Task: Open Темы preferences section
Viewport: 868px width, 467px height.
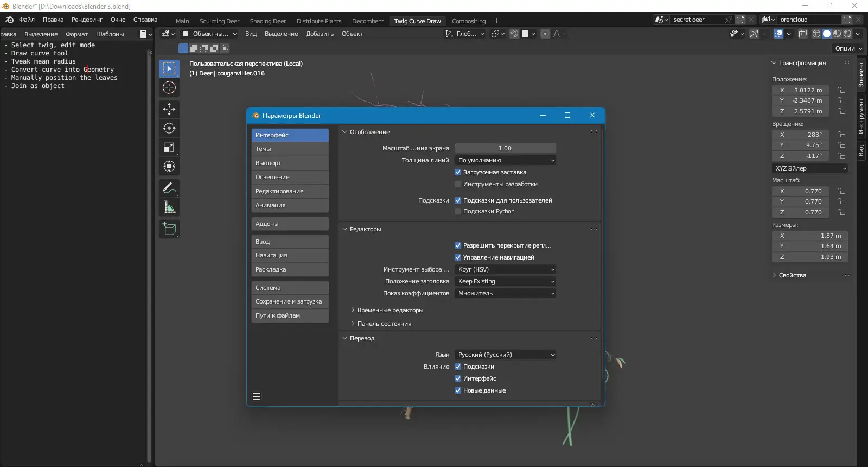Action: coord(290,149)
